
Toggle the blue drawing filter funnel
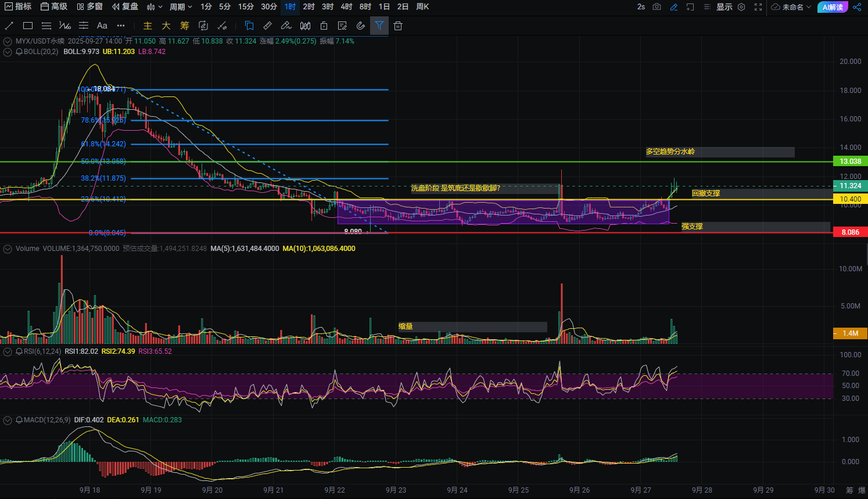click(x=379, y=26)
